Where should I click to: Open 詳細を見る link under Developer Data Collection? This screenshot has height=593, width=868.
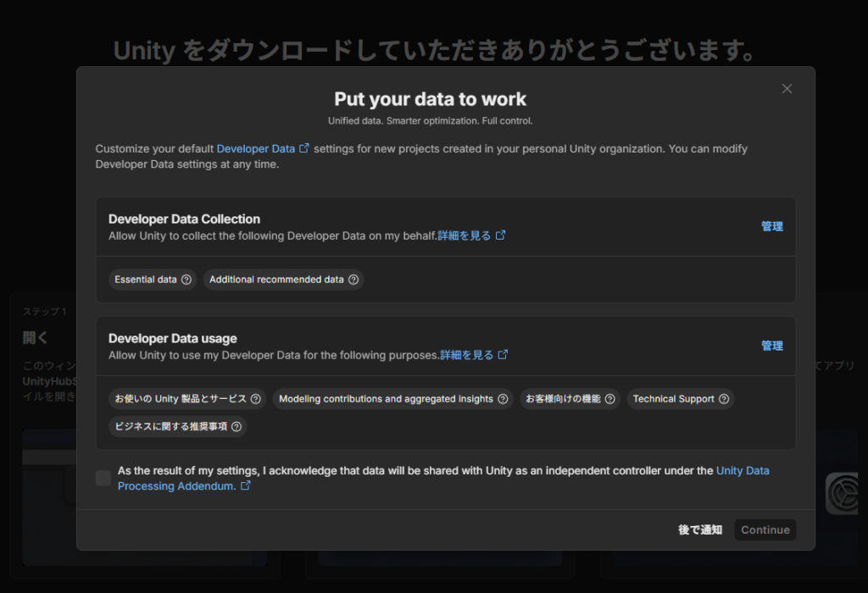pos(465,236)
